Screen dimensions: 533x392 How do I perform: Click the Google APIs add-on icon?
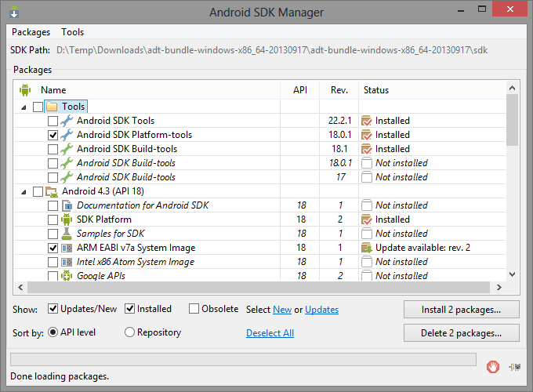(67, 276)
